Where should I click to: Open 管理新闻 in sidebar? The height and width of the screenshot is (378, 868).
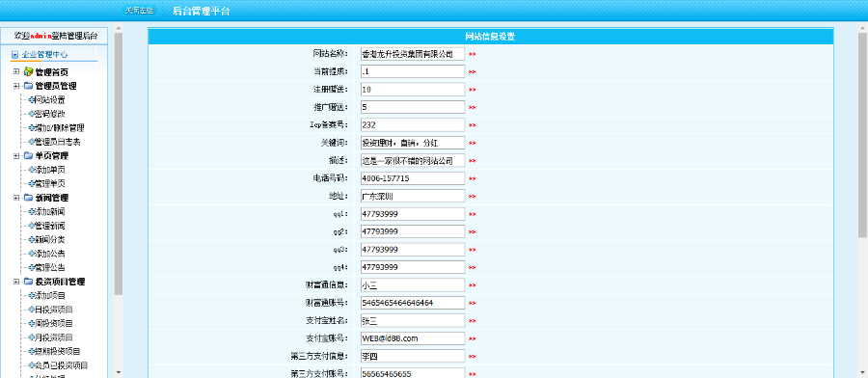(50, 226)
